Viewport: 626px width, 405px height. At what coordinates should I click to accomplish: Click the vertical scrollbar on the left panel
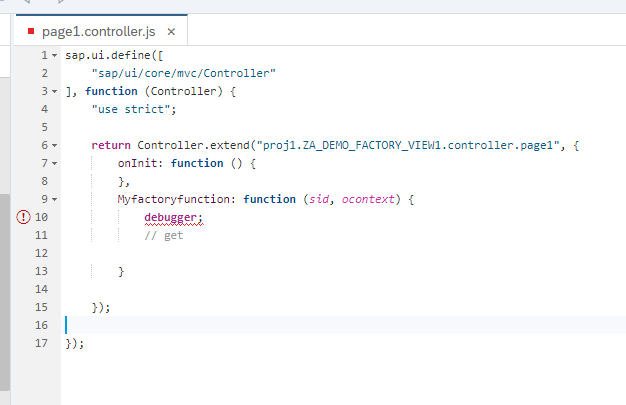coord(5,292)
